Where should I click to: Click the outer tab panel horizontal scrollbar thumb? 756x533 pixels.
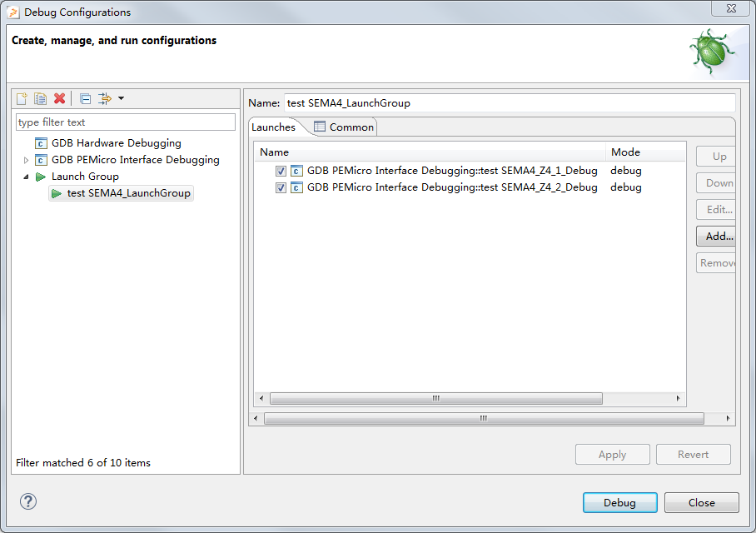(484, 418)
